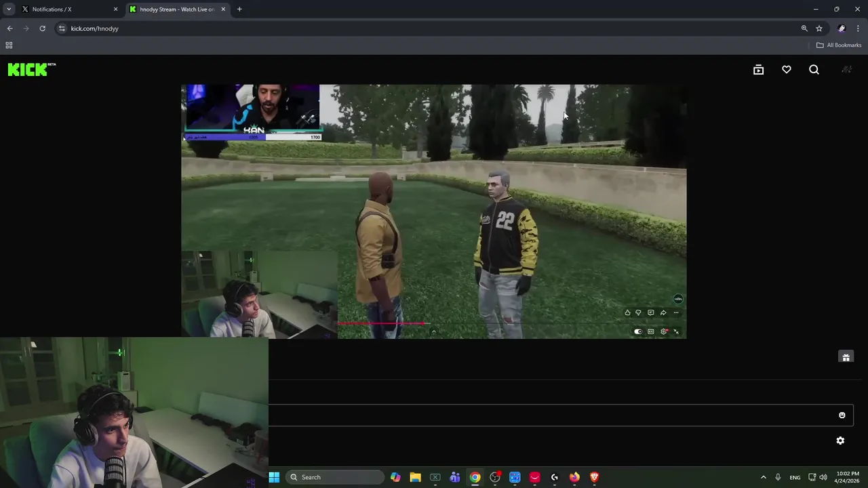Reload the Kick page
This screenshot has width=868, height=488.
click(42, 28)
